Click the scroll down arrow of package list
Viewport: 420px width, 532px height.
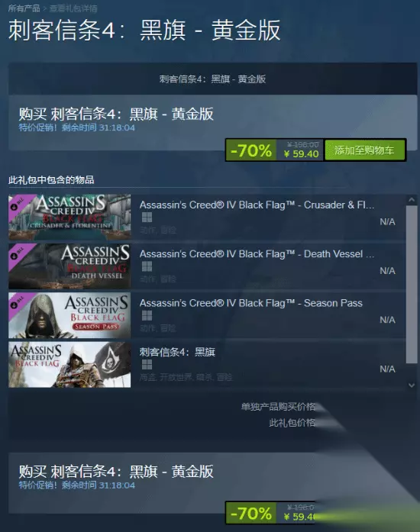pyautogui.click(x=412, y=385)
